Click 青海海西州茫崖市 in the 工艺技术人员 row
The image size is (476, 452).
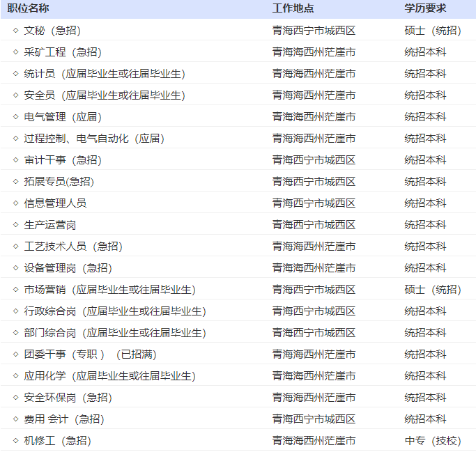click(x=314, y=247)
